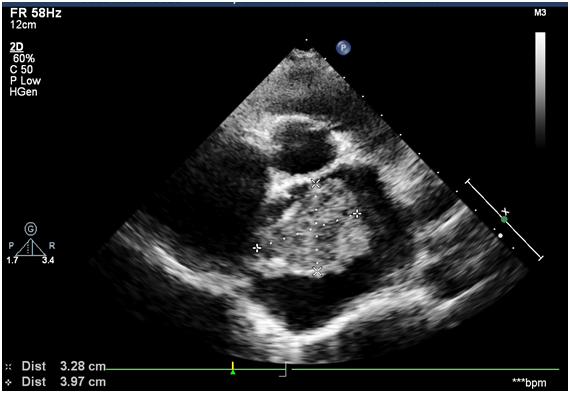Click the grayscale bar at top right
570x393 pixels.
(x=540, y=89)
